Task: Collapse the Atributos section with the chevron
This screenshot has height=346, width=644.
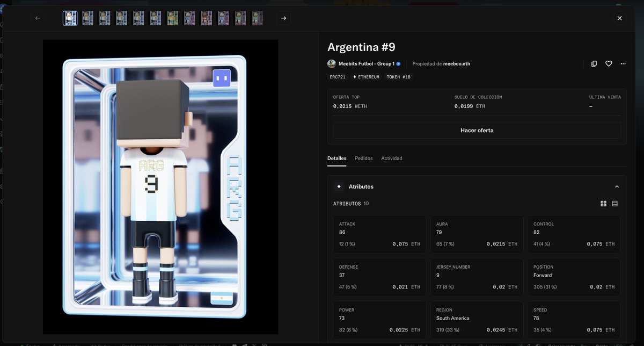Action: [617, 186]
